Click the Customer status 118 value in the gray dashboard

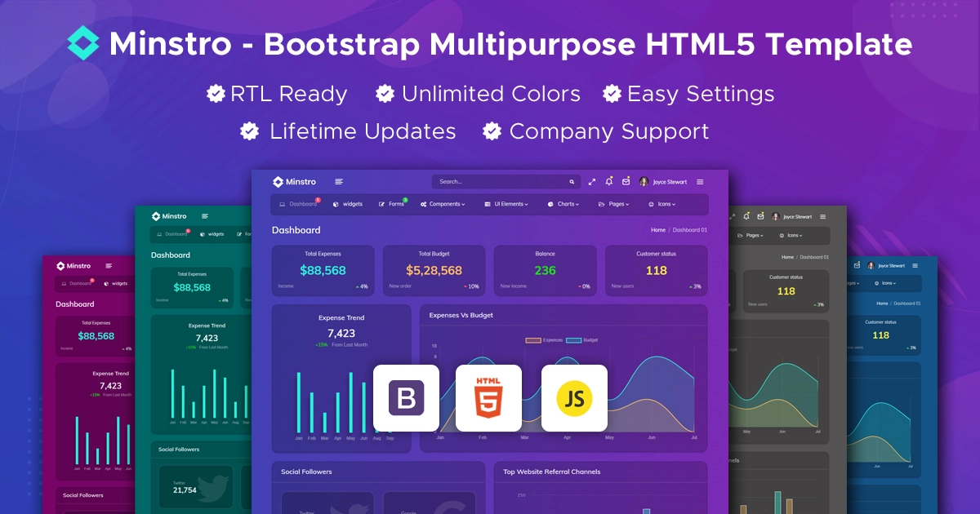[x=786, y=291]
